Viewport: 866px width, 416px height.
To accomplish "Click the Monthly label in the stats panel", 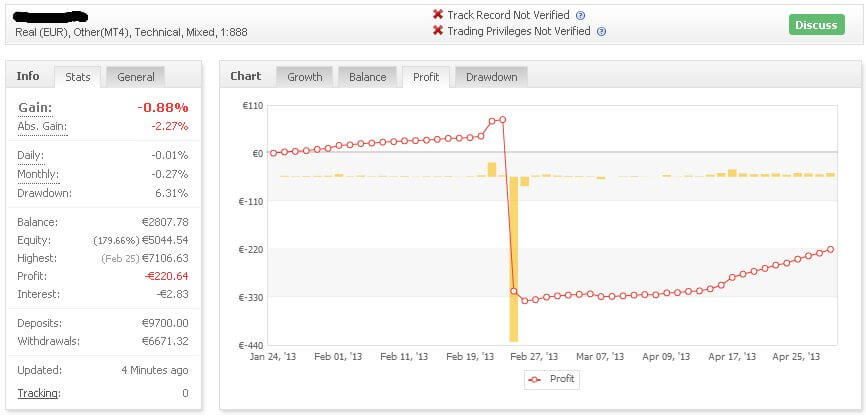I will click(x=39, y=174).
